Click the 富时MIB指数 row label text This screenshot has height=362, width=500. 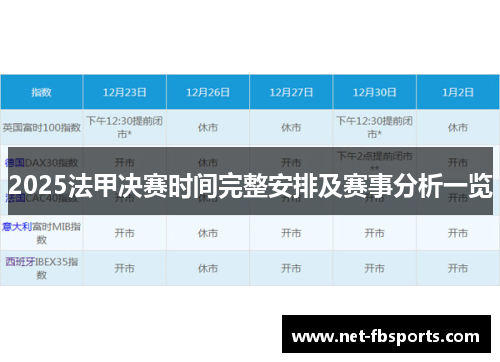57,233
